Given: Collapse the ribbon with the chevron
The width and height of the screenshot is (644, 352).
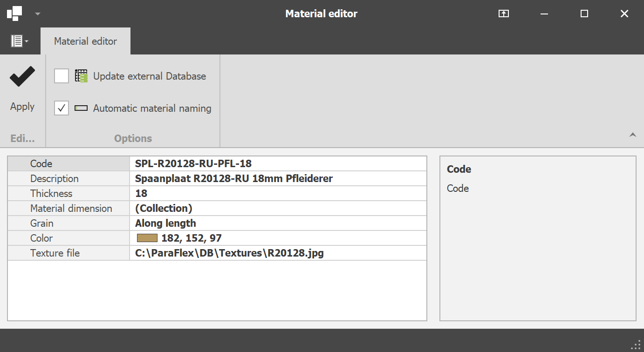Looking at the screenshot, I should (632, 135).
